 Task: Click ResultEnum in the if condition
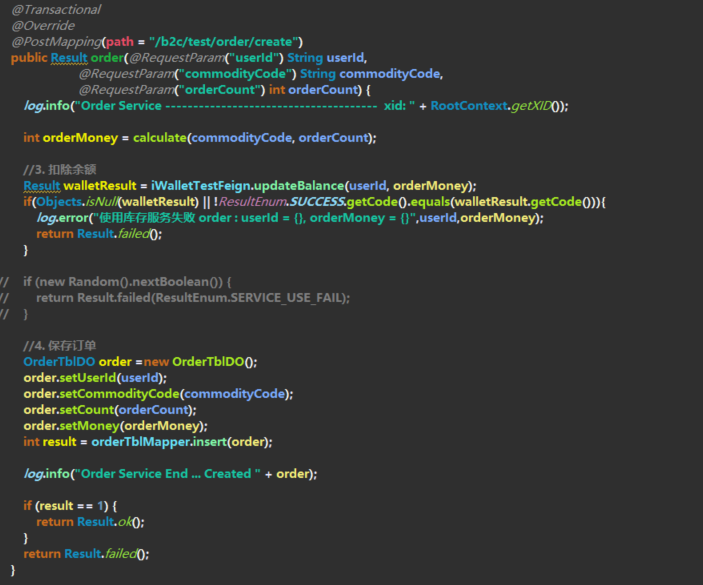pyautogui.click(x=252, y=202)
